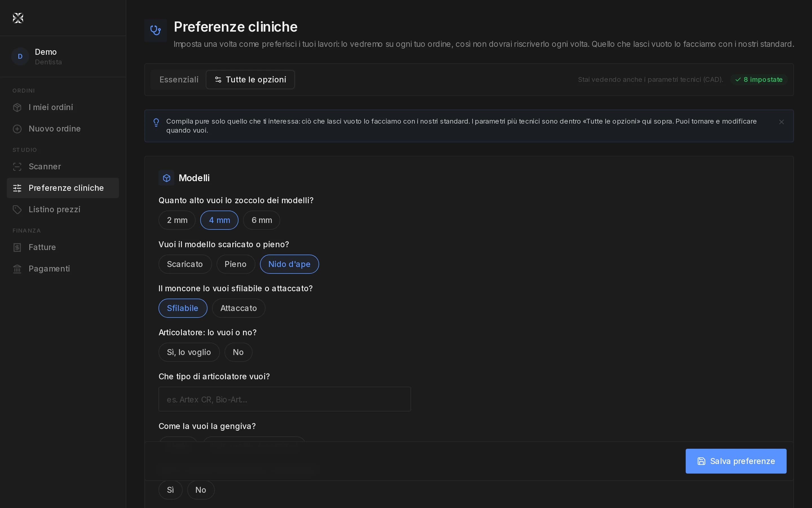Click the Preferenze cliniche page title
The height and width of the screenshot is (508, 812).
235,27
